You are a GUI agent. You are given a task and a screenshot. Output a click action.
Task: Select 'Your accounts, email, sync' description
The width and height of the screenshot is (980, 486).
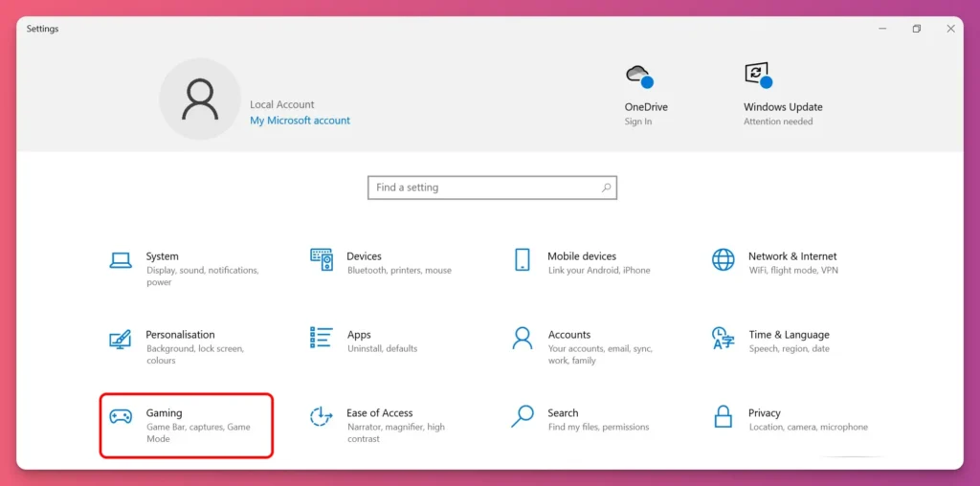point(601,355)
